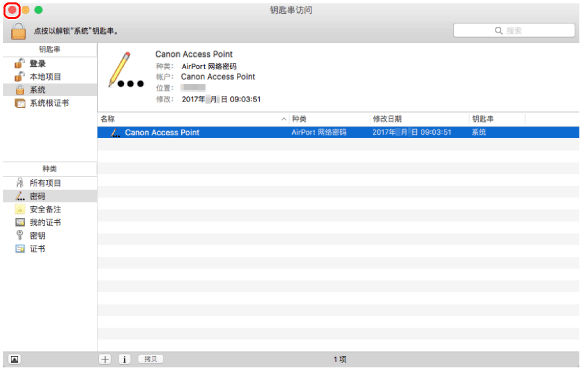Viewport: 580px width, 368px height.
Task: Click the 拷贝 button
Action: click(151, 359)
